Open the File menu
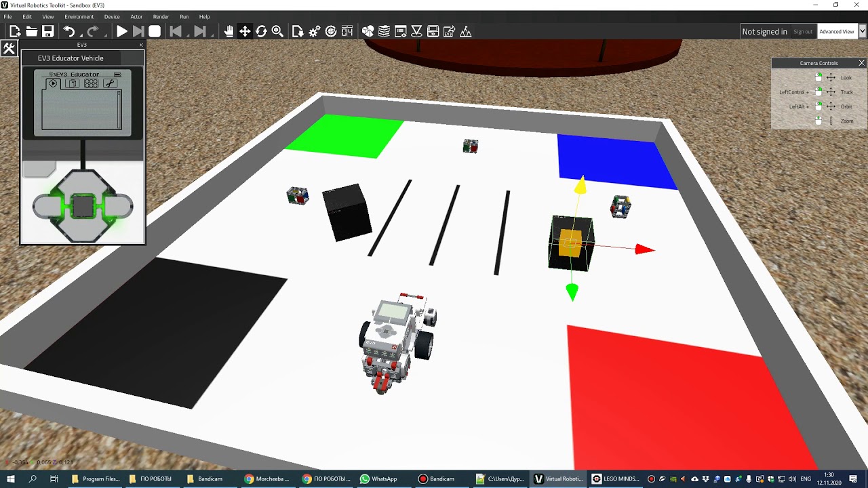This screenshot has height=488, width=868. point(7,16)
